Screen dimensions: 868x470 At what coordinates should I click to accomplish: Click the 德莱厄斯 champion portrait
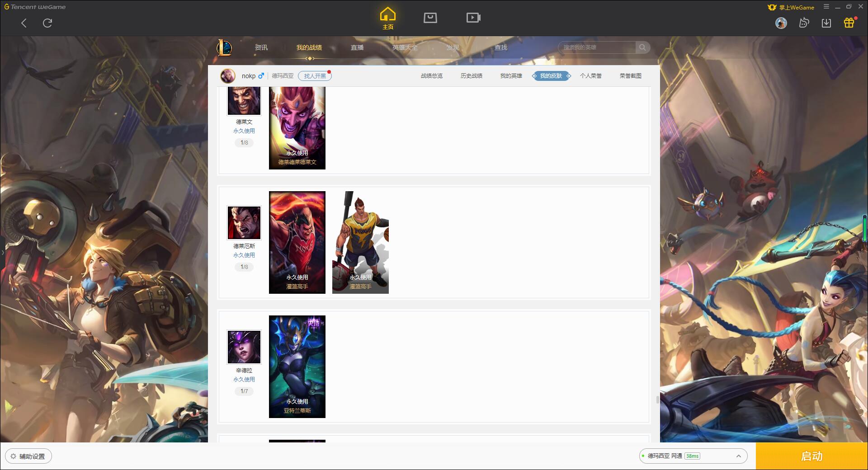(x=244, y=223)
